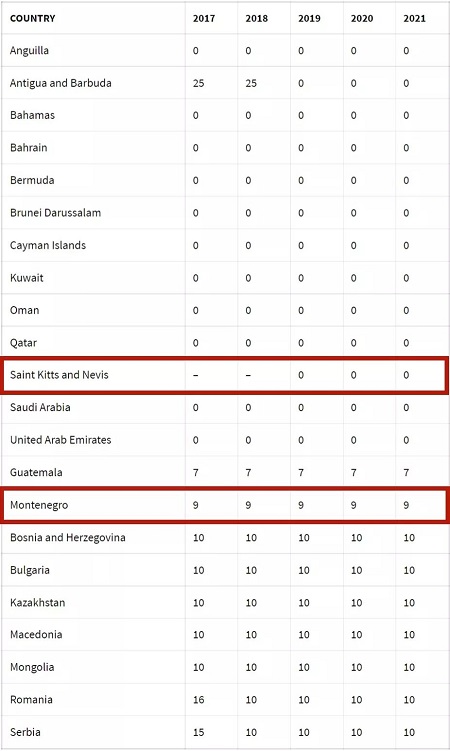This screenshot has width=450, height=751.
Task: Click Antigua and Barbuda 2017 value 25
Action: click(x=199, y=83)
